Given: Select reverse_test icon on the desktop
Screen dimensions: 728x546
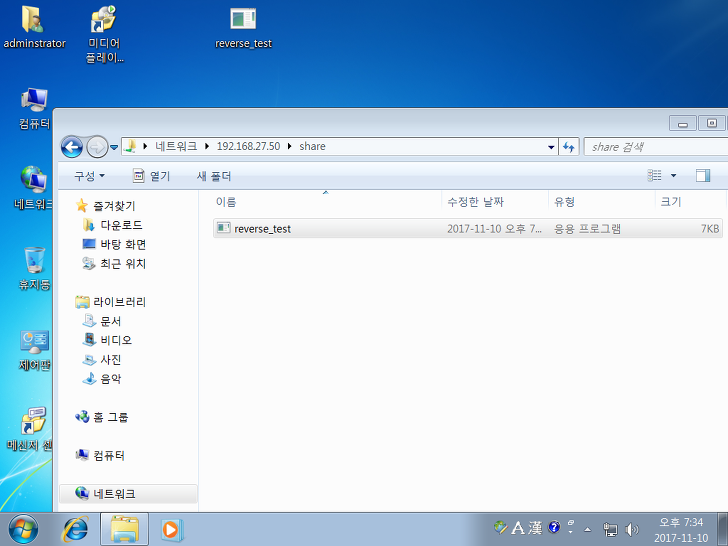Looking at the screenshot, I should 243,28.
